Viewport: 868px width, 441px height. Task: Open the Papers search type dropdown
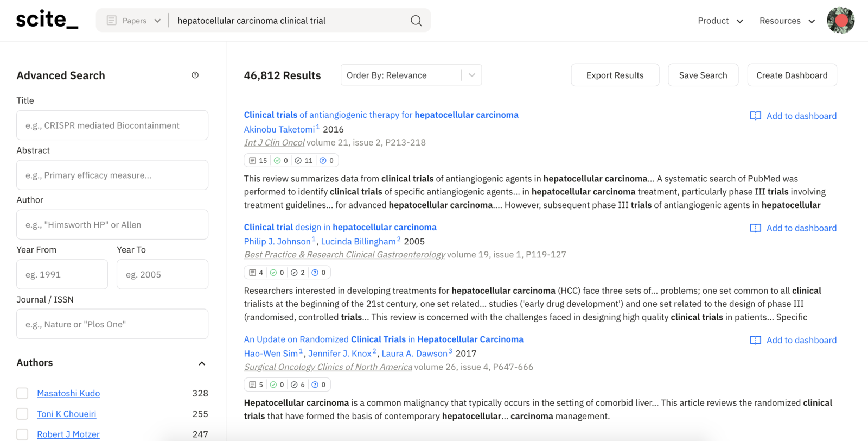(157, 20)
